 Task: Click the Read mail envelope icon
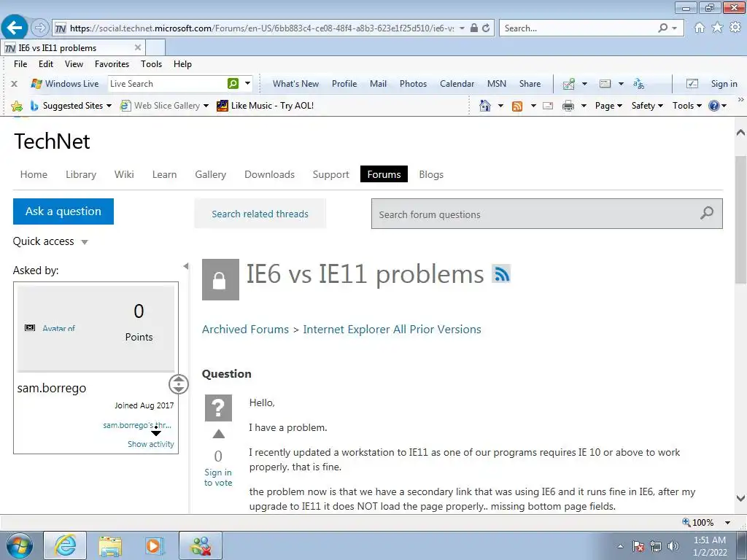coord(548,106)
